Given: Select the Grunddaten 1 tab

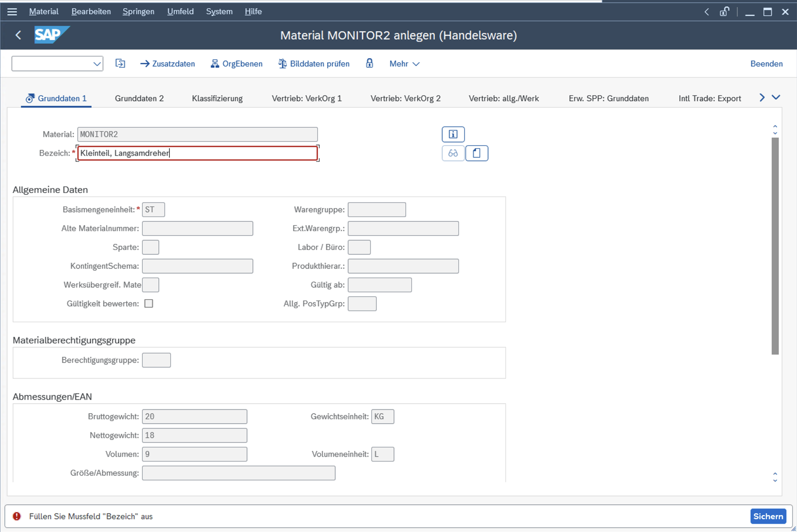Looking at the screenshot, I should (56, 99).
